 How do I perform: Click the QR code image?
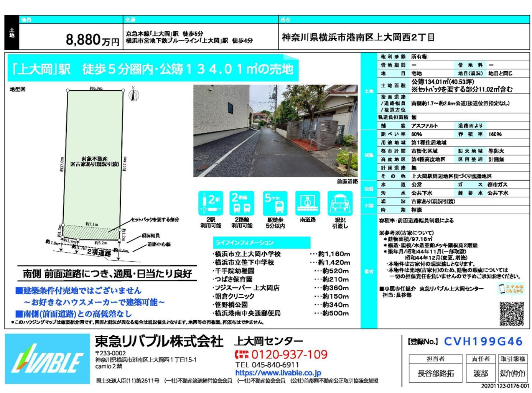click(511, 314)
